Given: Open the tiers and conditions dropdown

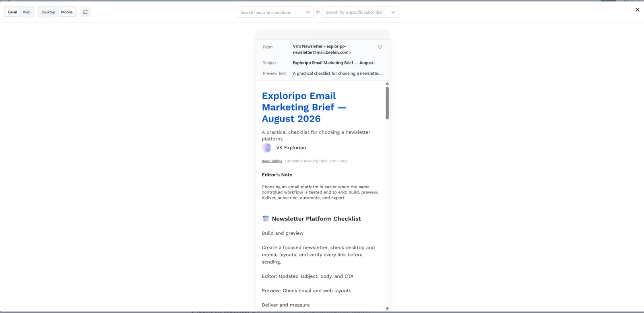Looking at the screenshot, I should [275, 12].
